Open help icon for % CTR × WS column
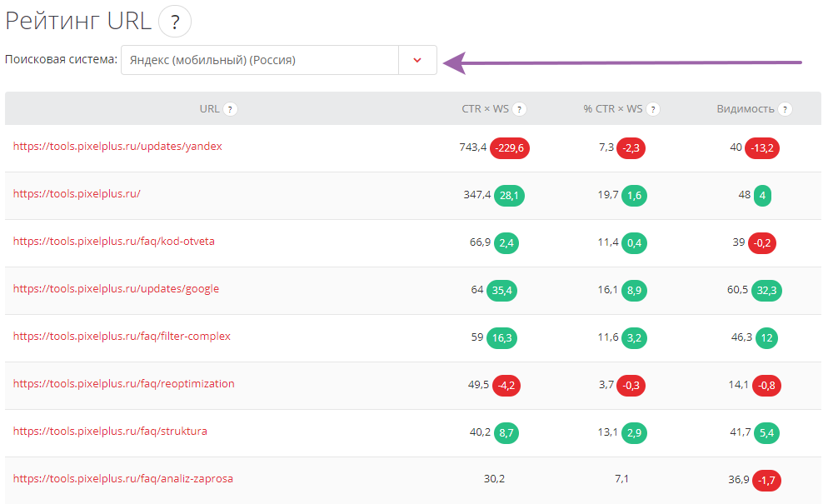The width and height of the screenshot is (838, 504). tap(653, 109)
